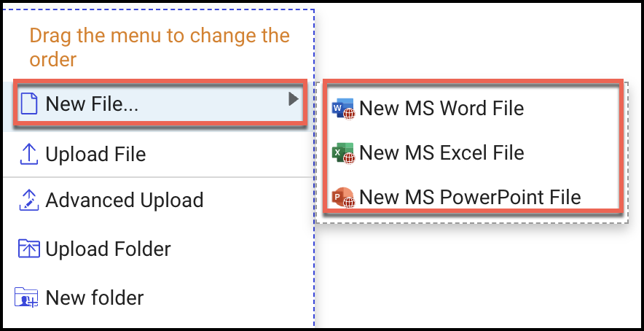644x331 pixels.
Task: Open the New File... menu entry
Action: [93, 104]
